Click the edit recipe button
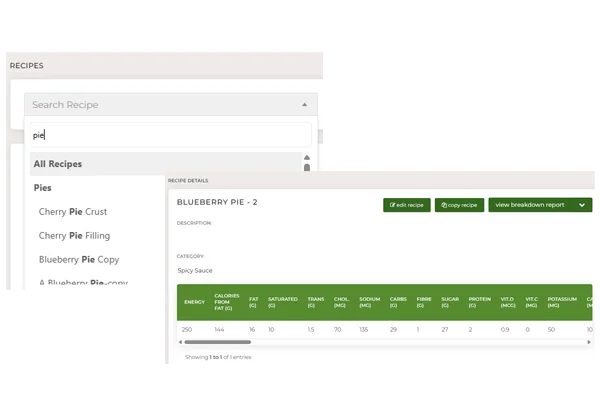600x400 pixels. point(407,205)
